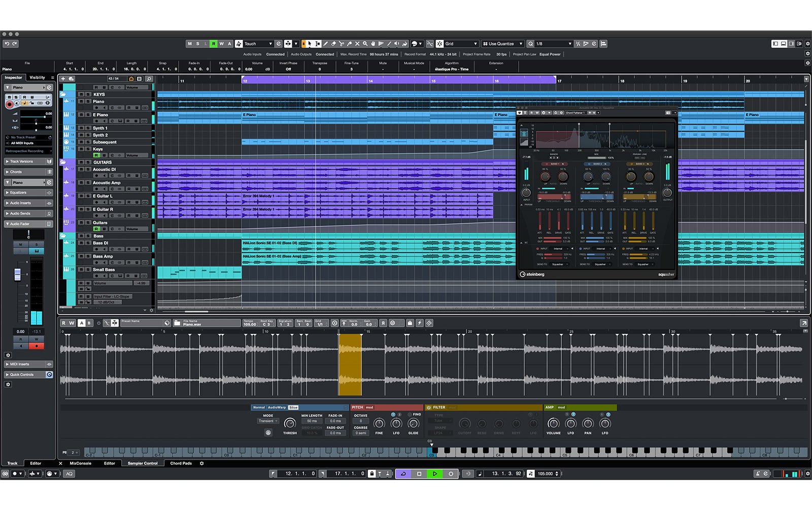The width and height of the screenshot is (812, 511).
Task: Open the Touch automation mode dropdown
Action: [x=258, y=44]
